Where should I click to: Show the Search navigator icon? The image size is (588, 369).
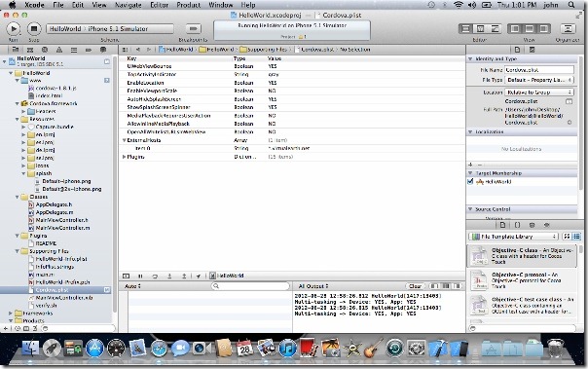[x=45, y=50]
